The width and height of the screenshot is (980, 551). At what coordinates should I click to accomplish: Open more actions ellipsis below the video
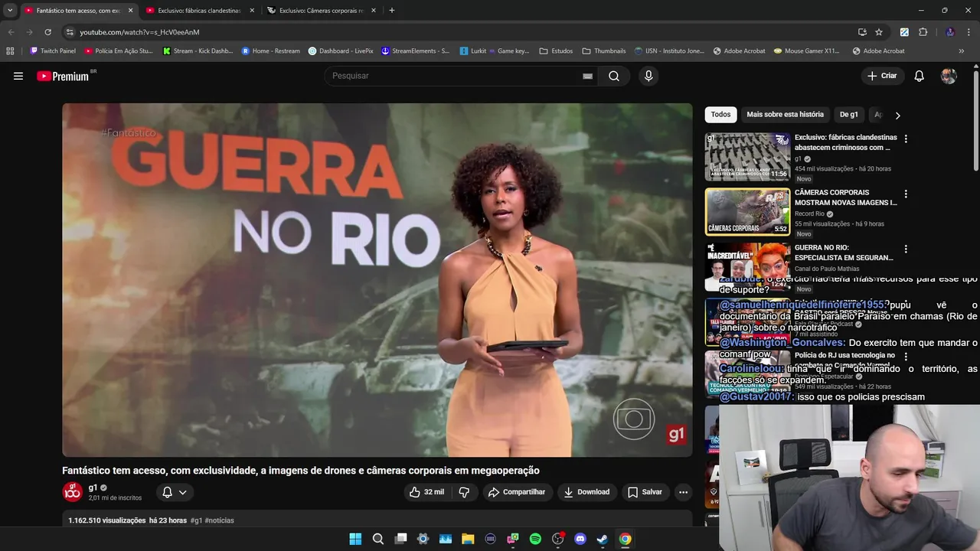[683, 492]
